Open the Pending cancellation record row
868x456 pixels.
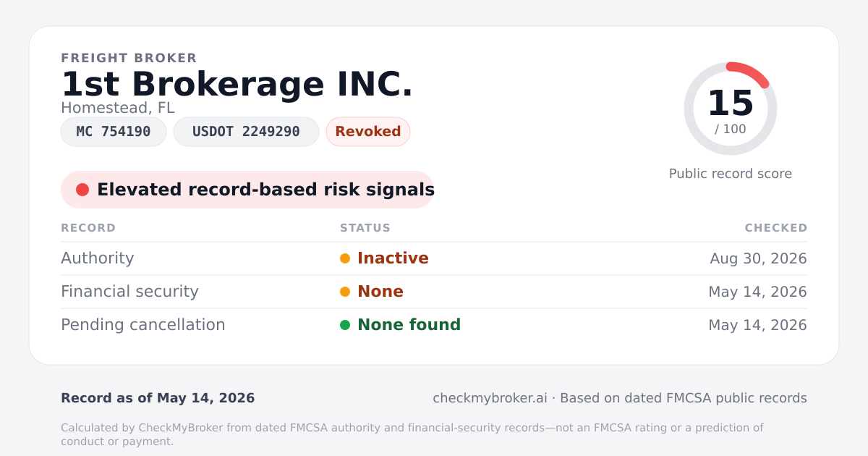tap(434, 325)
